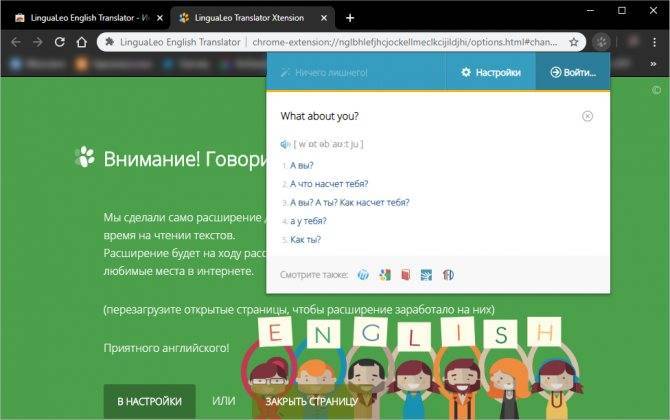
Task: Bookmark this page with the star
Action: pos(574,42)
